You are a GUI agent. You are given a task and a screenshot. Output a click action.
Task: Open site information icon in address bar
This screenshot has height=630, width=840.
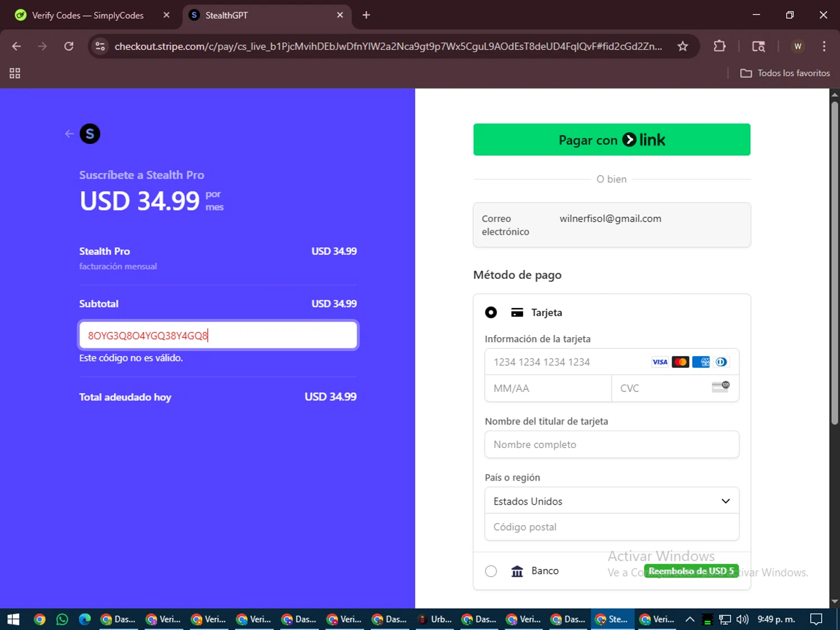100,46
